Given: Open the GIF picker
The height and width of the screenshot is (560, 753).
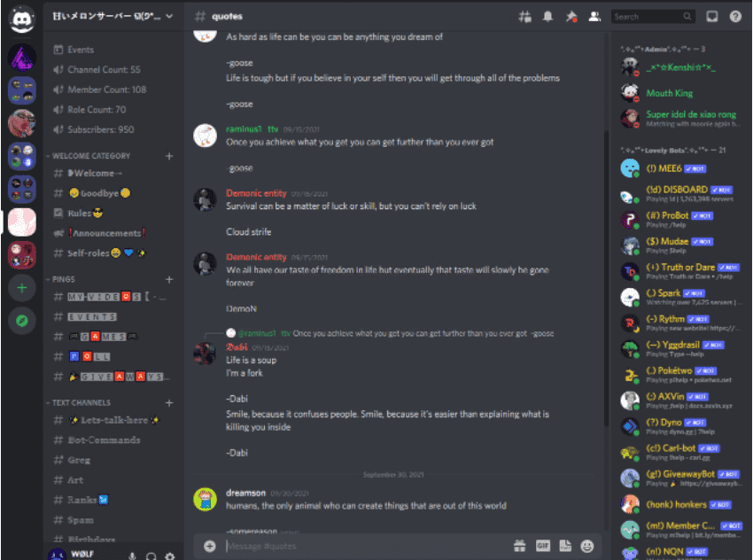Looking at the screenshot, I should [x=543, y=546].
